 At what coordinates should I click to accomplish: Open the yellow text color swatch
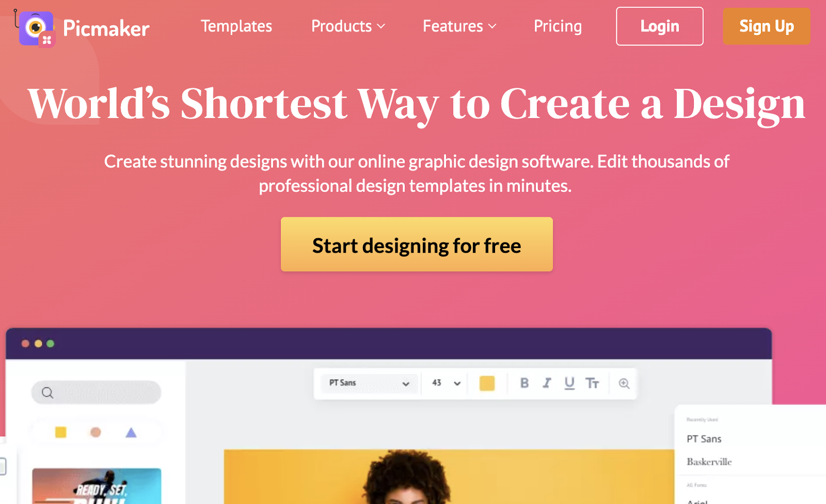point(487,383)
